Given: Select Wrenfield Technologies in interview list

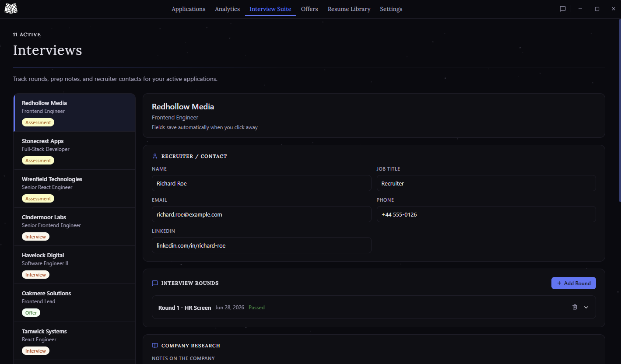Looking at the screenshot, I should coord(75,189).
